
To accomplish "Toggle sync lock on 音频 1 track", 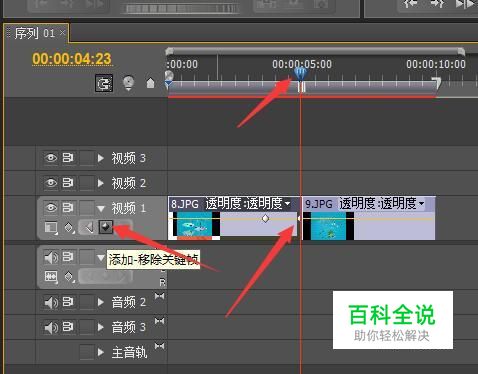I will tap(68, 257).
